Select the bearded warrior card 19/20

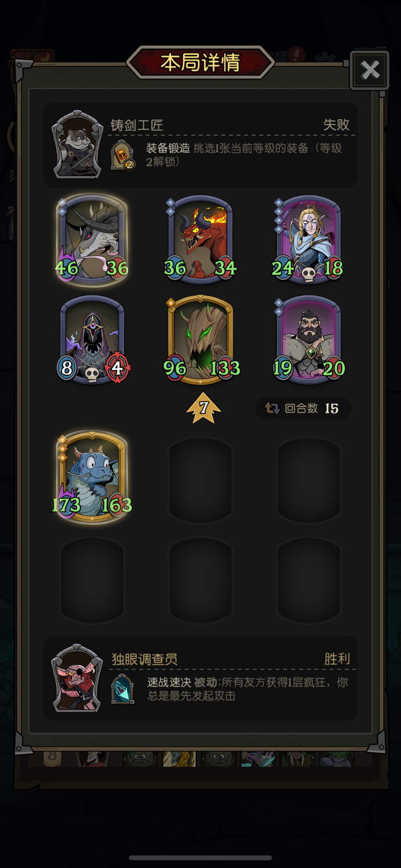point(308,339)
